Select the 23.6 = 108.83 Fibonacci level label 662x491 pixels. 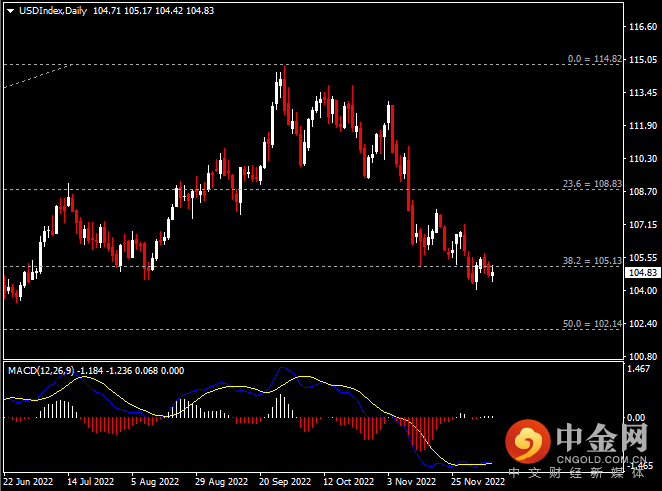tap(593, 185)
